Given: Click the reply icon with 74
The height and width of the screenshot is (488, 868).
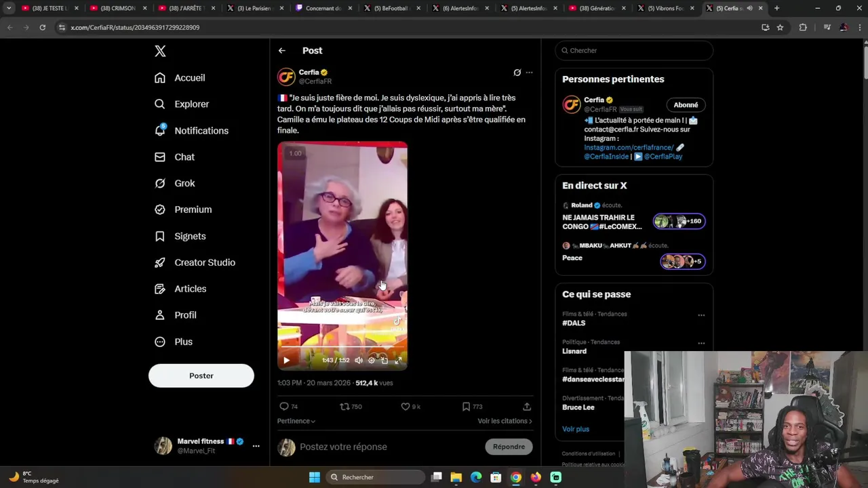Looking at the screenshot, I should (x=289, y=407).
